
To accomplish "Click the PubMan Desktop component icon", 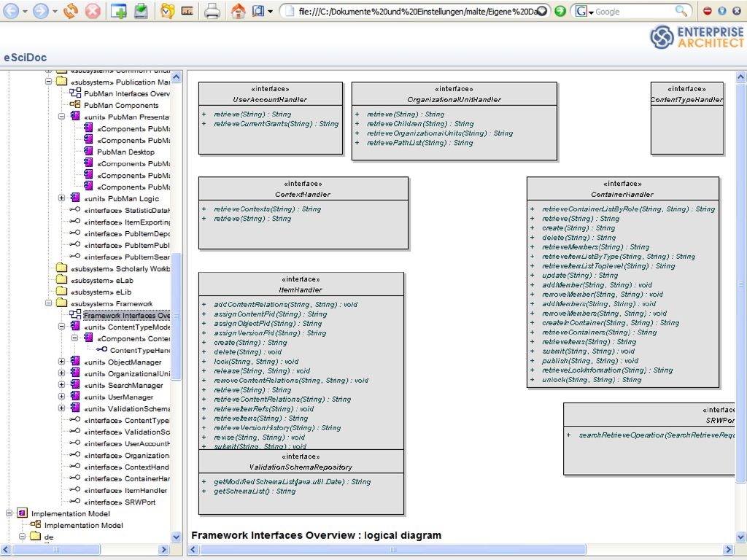I will click(88, 152).
